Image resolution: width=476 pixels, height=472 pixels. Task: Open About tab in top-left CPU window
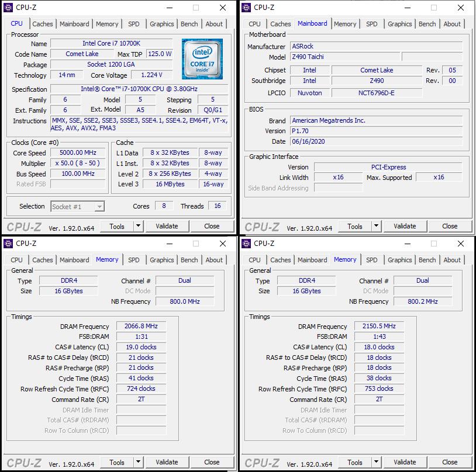click(x=214, y=24)
